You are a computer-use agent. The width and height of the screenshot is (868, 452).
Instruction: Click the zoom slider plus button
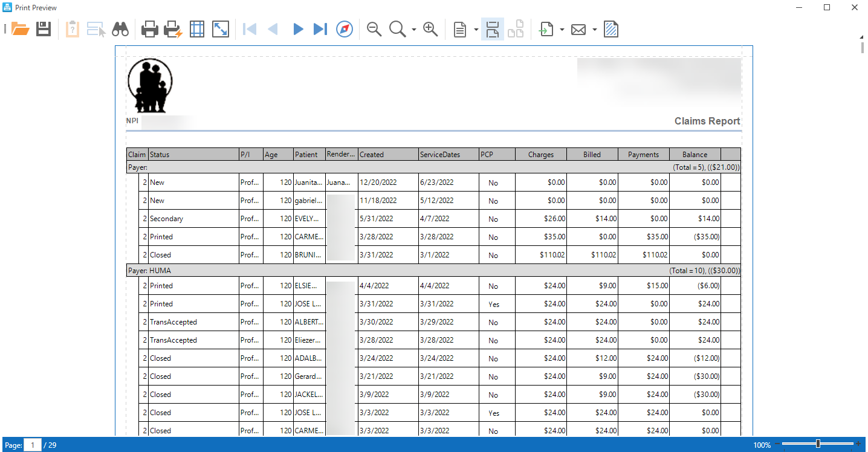point(858,444)
